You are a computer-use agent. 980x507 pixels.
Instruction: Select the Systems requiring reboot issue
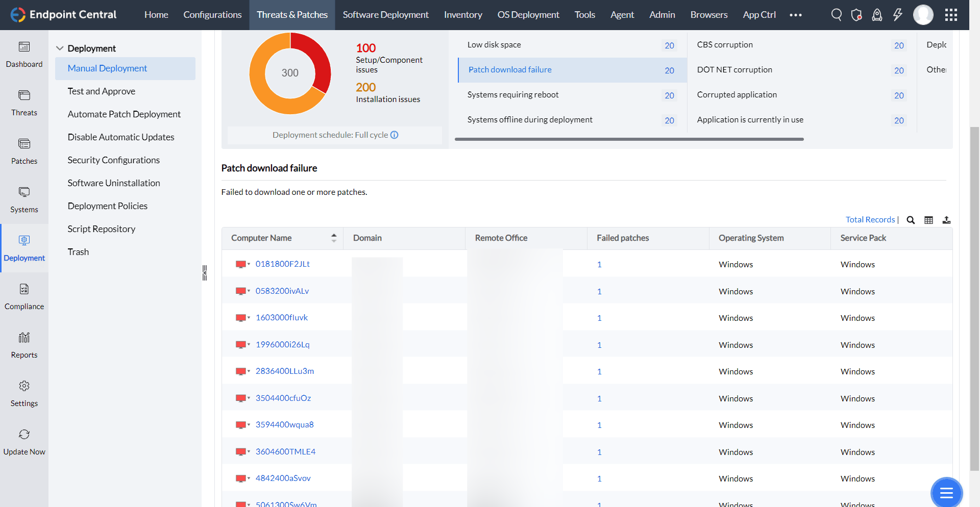513,95
